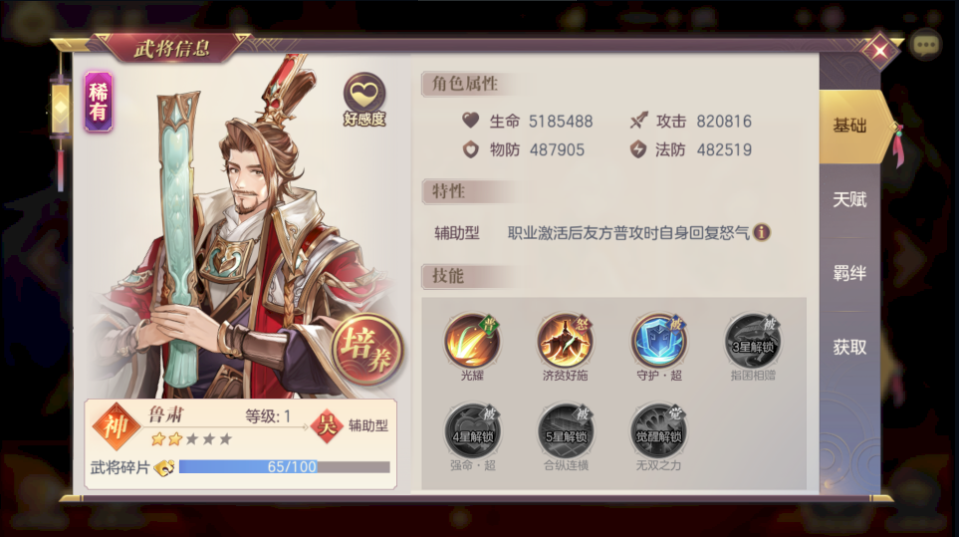The height and width of the screenshot is (537, 959).
Task: Open the locked 合纵连横 skill icon
Action: coord(565,429)
